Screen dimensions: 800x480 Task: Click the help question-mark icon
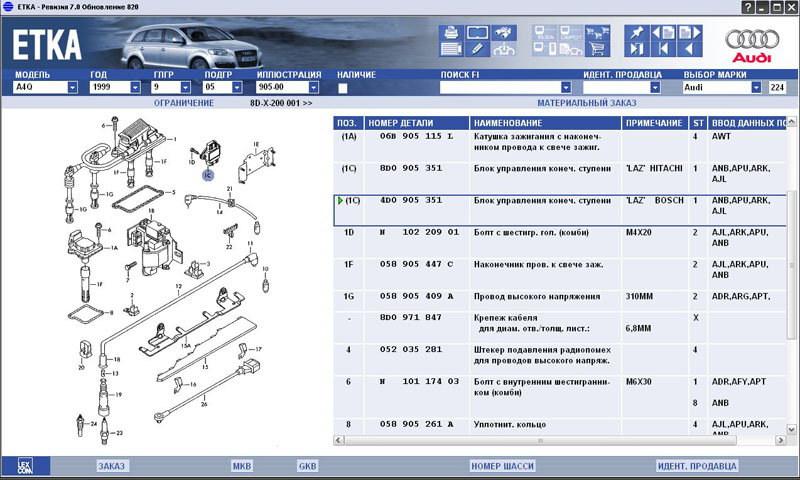(747, 7)
